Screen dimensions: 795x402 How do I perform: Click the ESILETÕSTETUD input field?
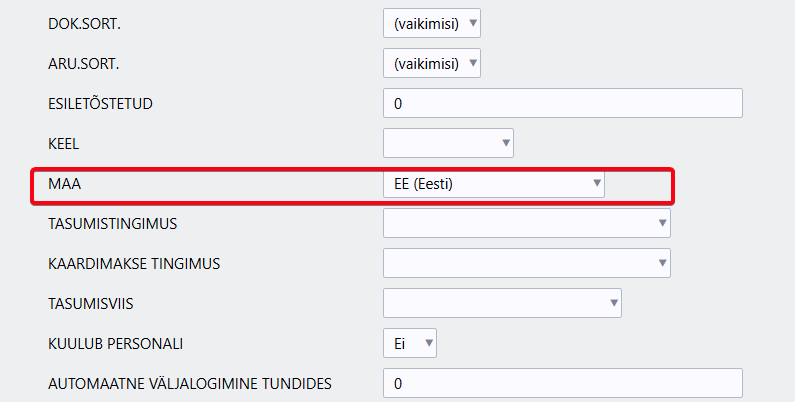click(x=562, y=103)
